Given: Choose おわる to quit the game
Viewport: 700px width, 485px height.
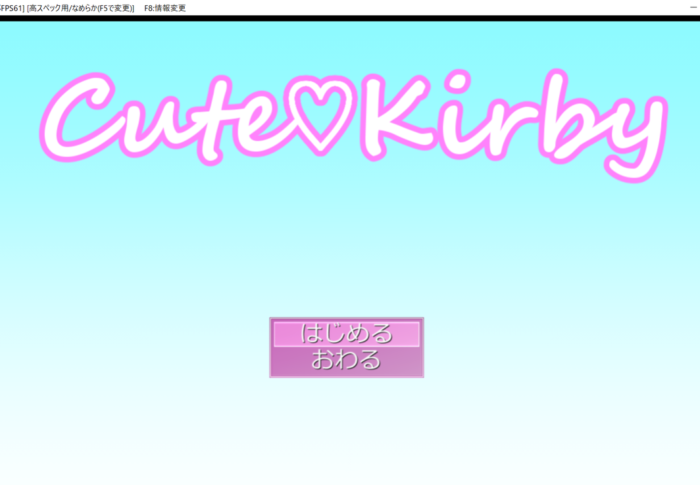Looking at the screenshot, I should pyautogui.click(x=346, y=360).
